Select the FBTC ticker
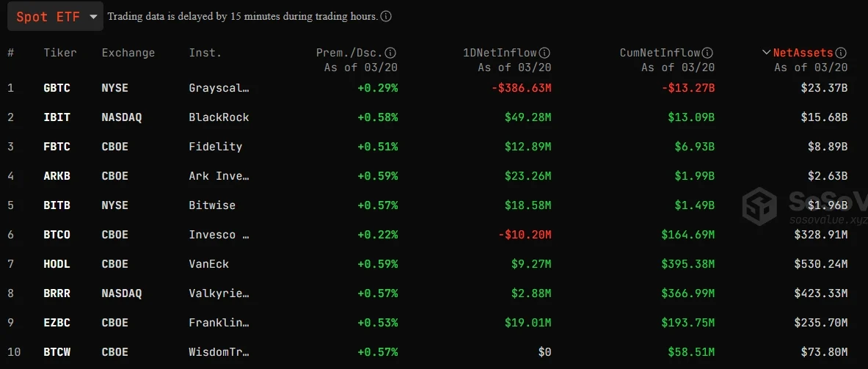This screenshot has height=369, width=868. tap(58, 147)
